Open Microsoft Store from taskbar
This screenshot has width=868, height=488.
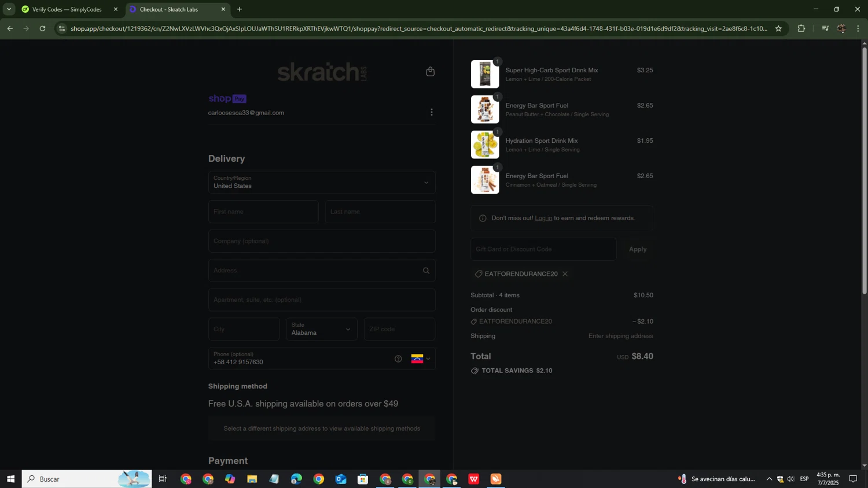363,479
